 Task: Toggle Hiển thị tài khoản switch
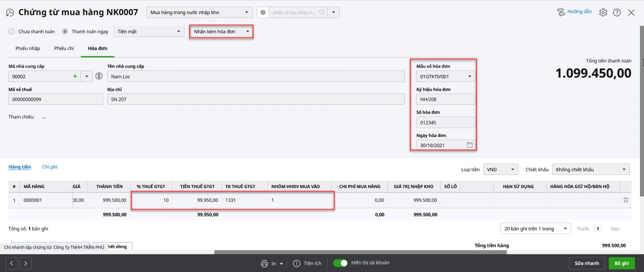(341, 263)
